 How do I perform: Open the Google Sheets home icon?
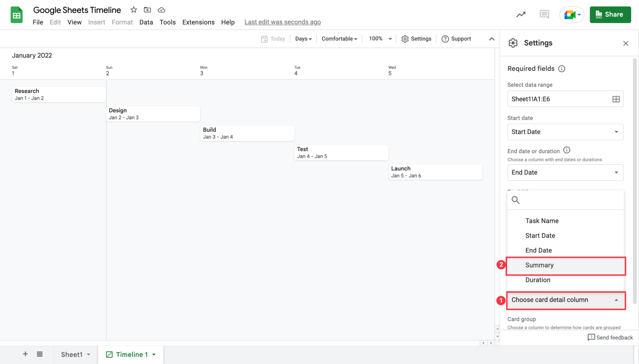(x=17, y=15)
